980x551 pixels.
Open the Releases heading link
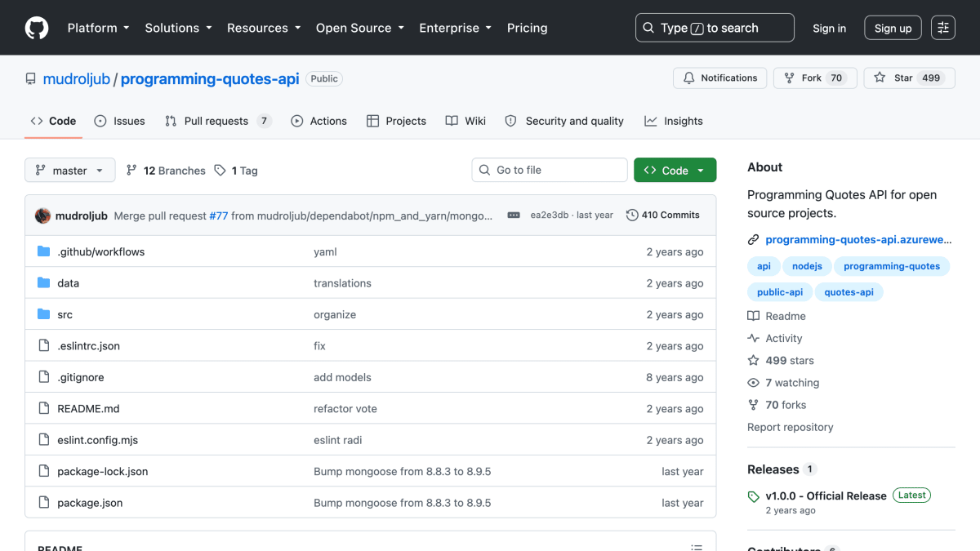coord(782,469)
